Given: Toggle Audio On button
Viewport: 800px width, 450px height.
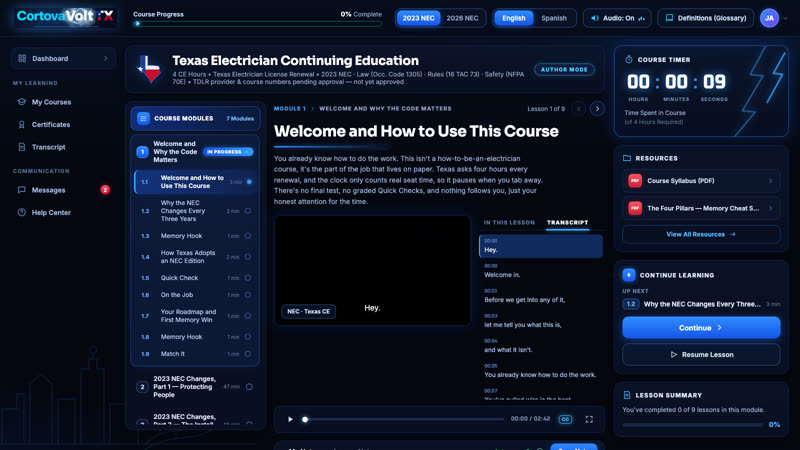Looking at the screenshot, I should (617, 18).
